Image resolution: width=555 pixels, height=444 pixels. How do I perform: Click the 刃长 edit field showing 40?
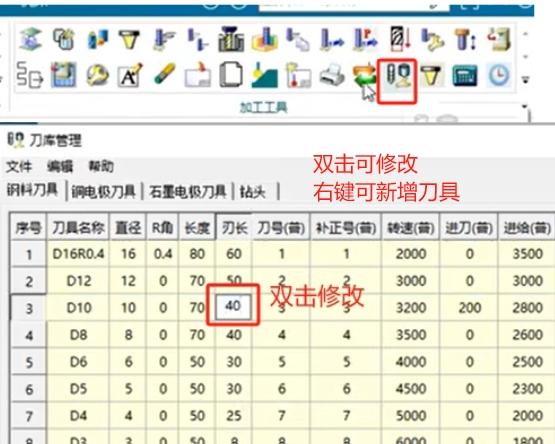click(x=233, y=306)
